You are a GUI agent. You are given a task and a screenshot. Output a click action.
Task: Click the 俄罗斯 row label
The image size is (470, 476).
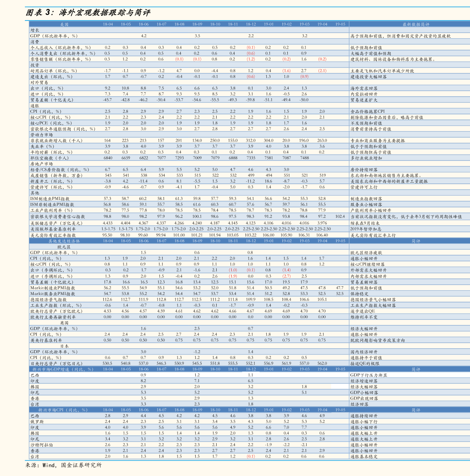click(x=37, y=422)
